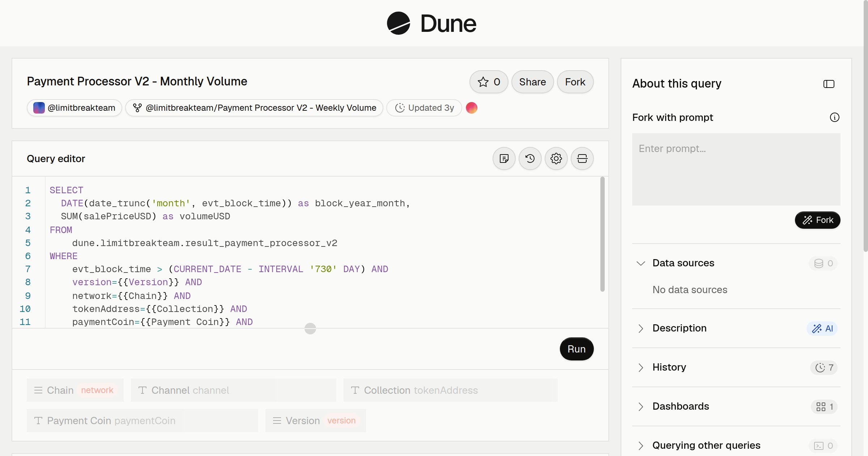Viewport: 868px width, 456px height.
Task: Open the Version parameter dropdown
Action: [315, 421]
